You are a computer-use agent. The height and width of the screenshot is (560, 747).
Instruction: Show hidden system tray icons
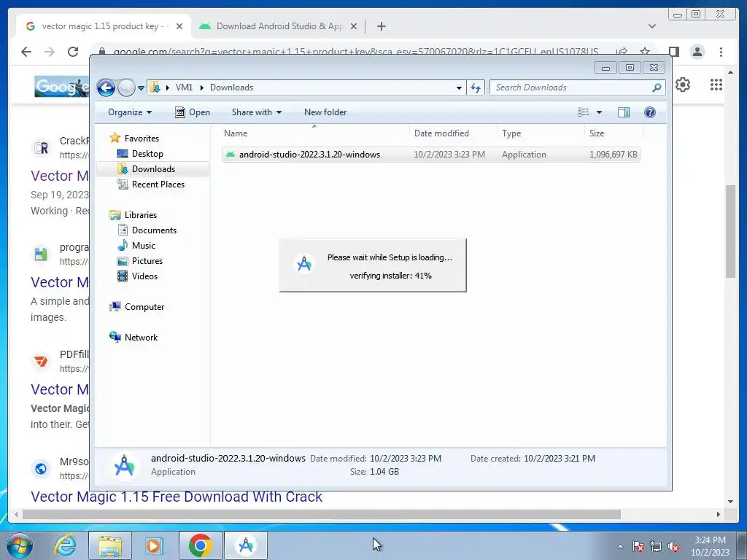coord(620,546)
